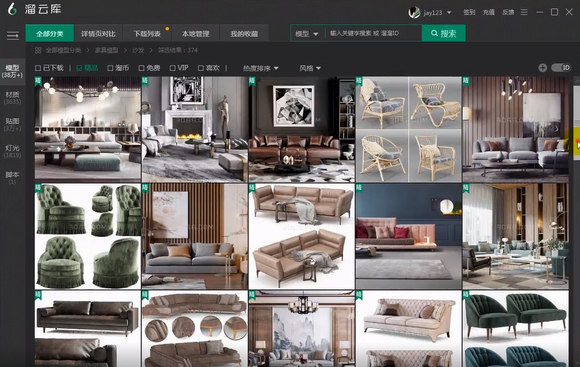The width and height of the screenshot is (580, 367).
Task: Click 全部模型分类 in the breadcrumb
Action: [63, 50]
